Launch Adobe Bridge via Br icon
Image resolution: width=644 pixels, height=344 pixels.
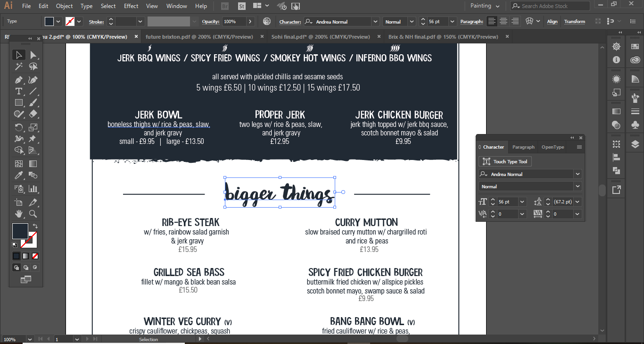click(x=225, y=6)
